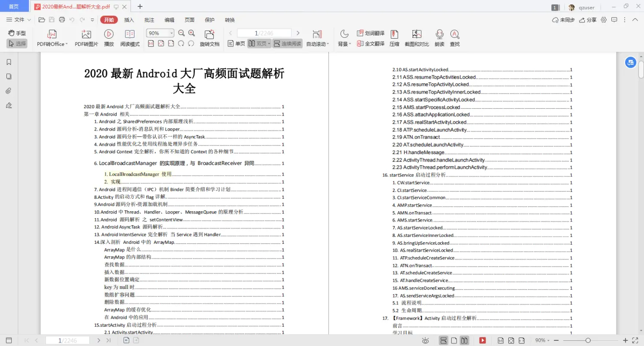Image resolution: width=644 pixels, height=346 pixels.
Task: Open auto scroll (自动滚动) options
Action: pyautogui.click(x=317, y=38)
